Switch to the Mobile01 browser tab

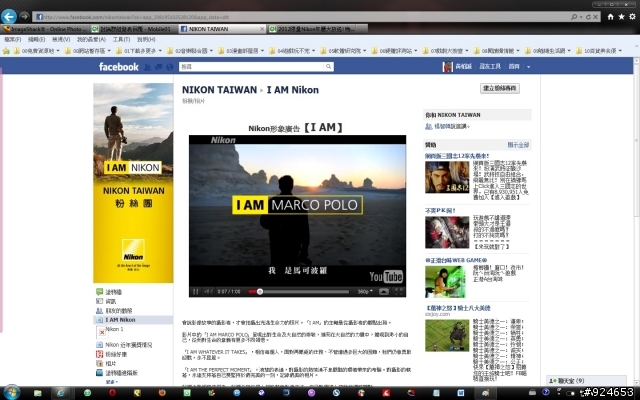coord(134,29)
